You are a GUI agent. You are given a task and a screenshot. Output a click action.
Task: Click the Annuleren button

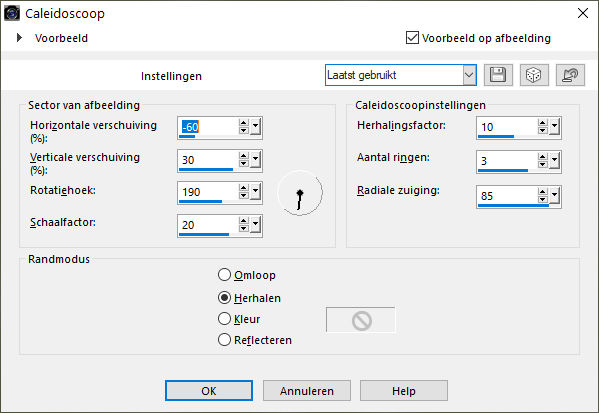pyautogui.click(x=307, y=390)
